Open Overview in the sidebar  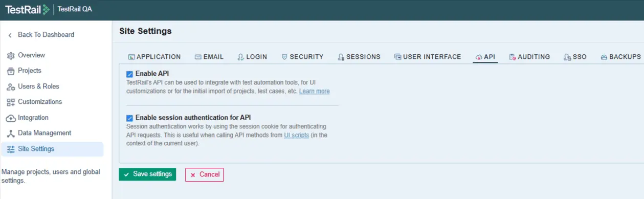click(31, 55)
